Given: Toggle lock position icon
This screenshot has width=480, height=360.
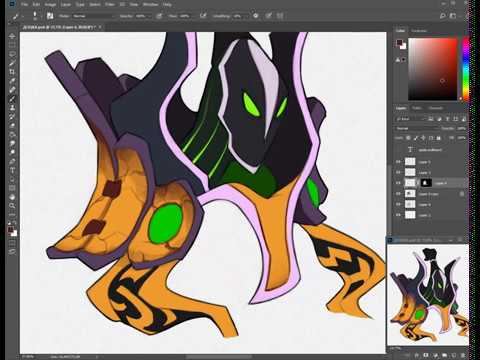Looking at the screenshot, I should coord(423,138).
